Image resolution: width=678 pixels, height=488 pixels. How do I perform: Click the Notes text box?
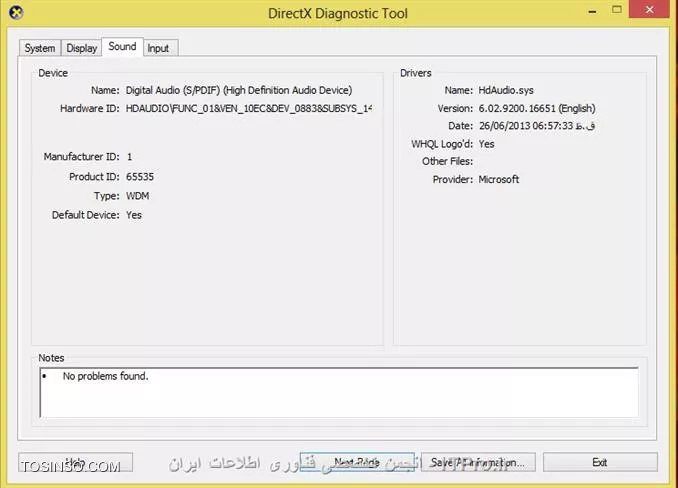click(339, 392)
